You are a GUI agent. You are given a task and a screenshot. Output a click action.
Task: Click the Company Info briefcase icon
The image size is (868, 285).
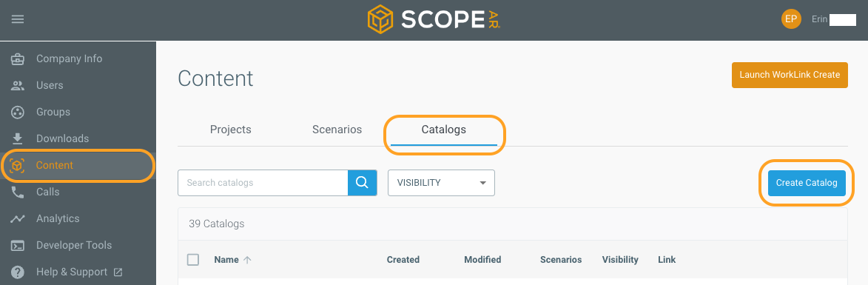18,58
